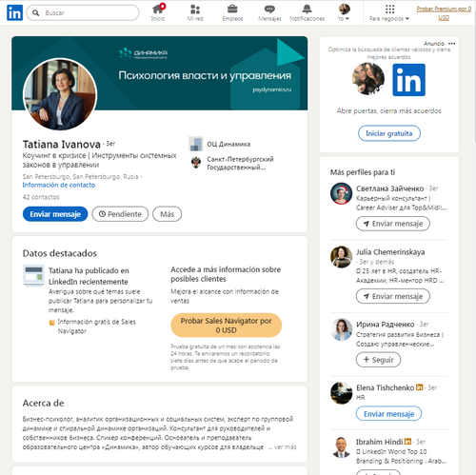
Task: Click Ирина Радченко's avatar
Action: (341, 329)
